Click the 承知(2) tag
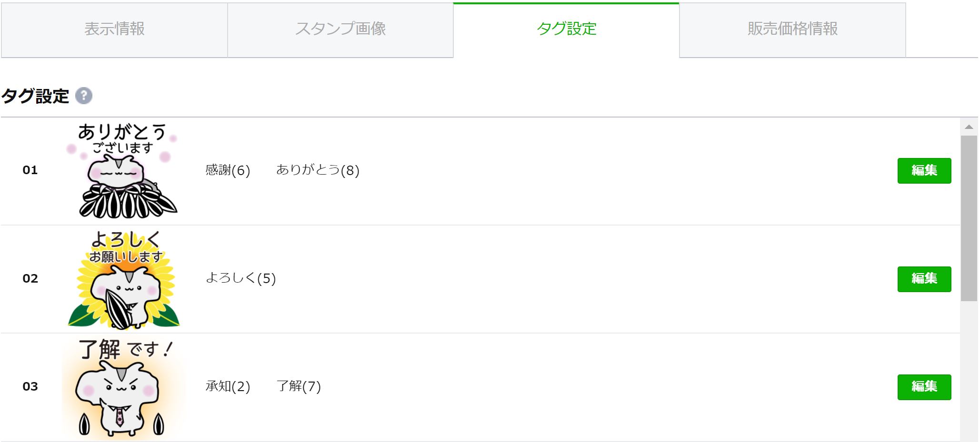 [x=228, y=386]
